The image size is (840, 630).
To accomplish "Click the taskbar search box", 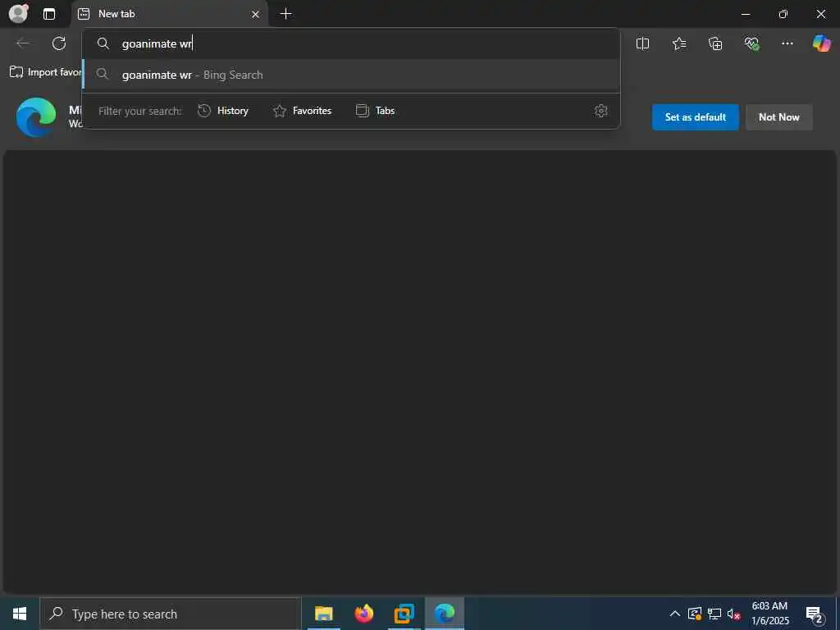I will coord(171,614).
